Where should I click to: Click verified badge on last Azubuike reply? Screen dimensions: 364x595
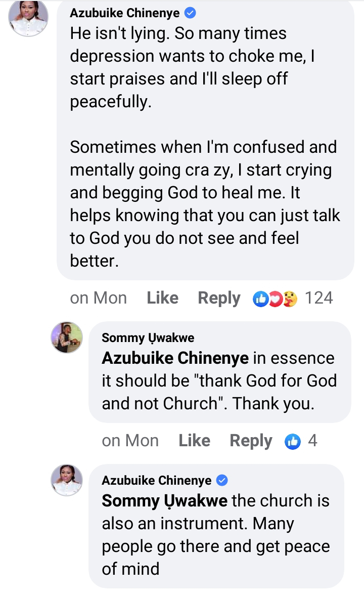[x=222, y=481]
